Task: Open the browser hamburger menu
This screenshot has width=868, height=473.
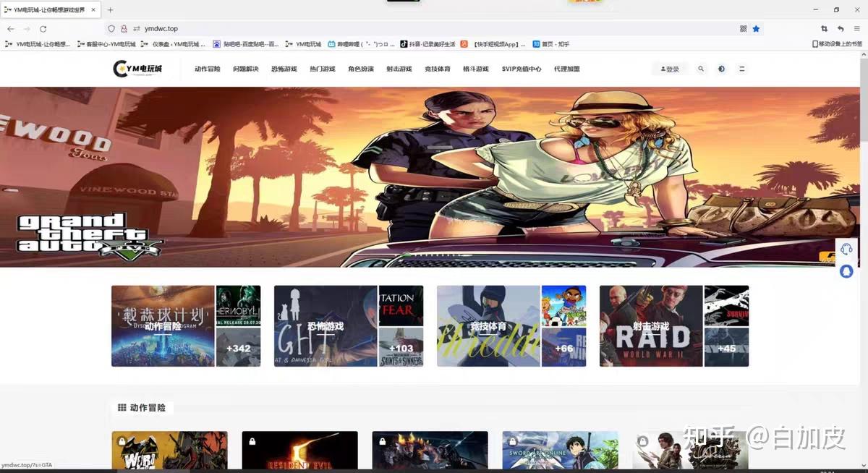Action: pyautogui.click(x=857, y=28)
